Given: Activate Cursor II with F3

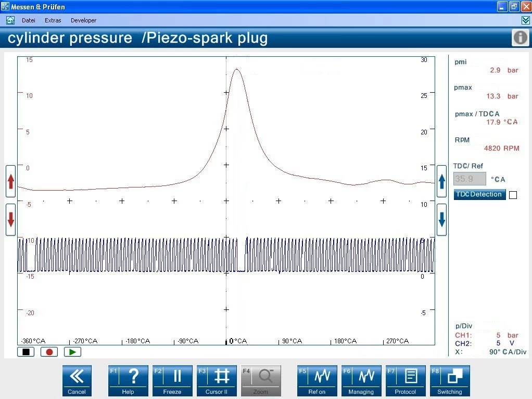Looking at the screenshot, I should click(x=217, y=381).
